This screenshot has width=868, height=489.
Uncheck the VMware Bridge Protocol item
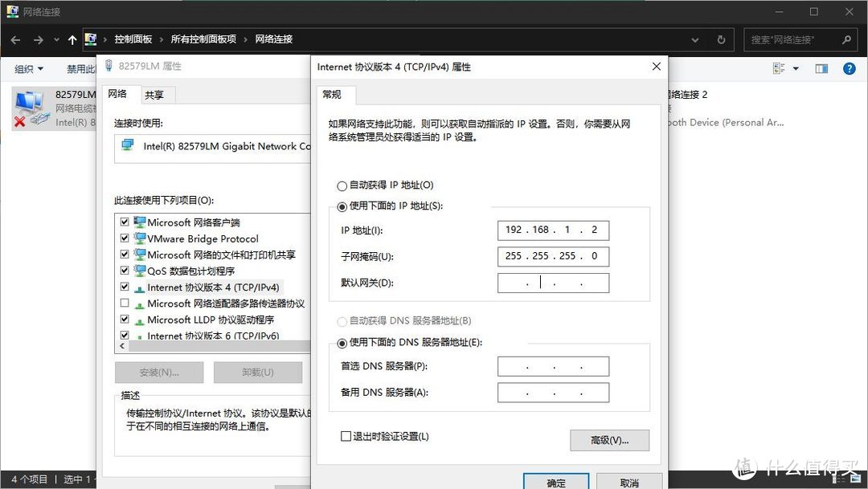point(125,238)
